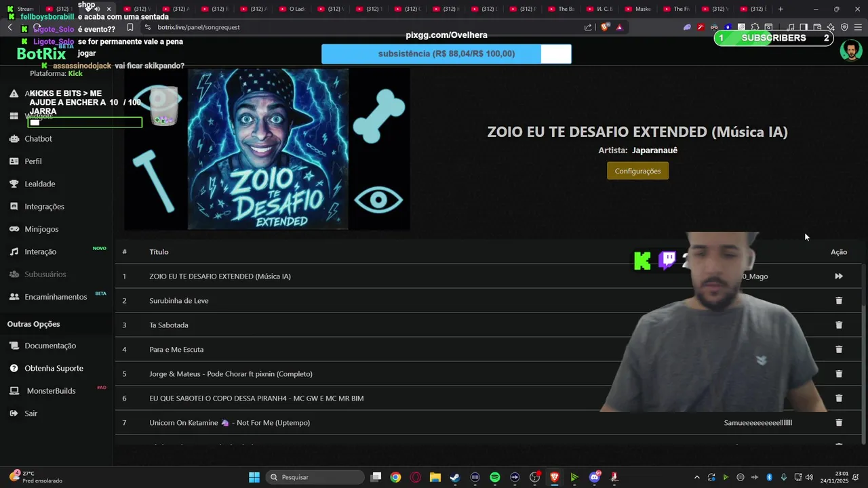Click the ZOIO TE DESAFIO album cover
Image resolution: width=868 pixels, height=488 pixels.
coord(268,149)
